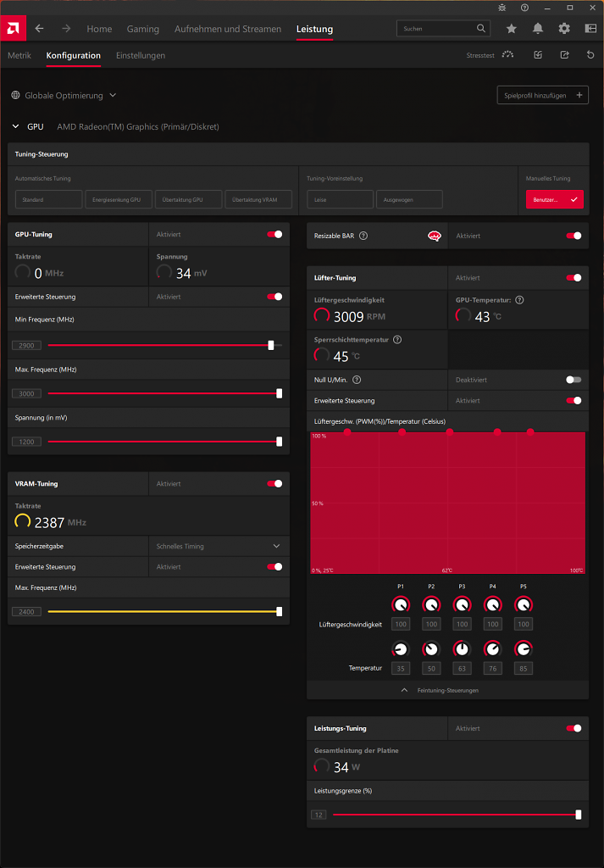Open Speicherzeitgabe Schnelles Timing dropdown
Screen dimensions: 604x868
click(x=219, y=547)
